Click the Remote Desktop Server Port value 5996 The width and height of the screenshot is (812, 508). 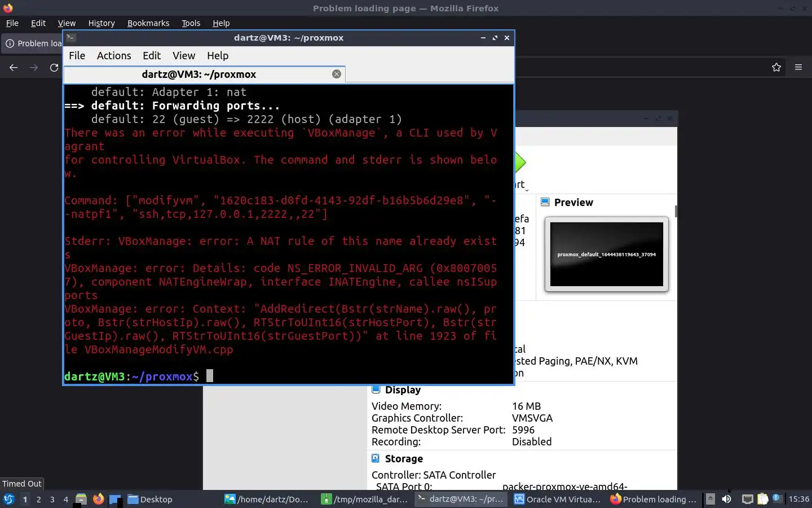tap(523, 430)
